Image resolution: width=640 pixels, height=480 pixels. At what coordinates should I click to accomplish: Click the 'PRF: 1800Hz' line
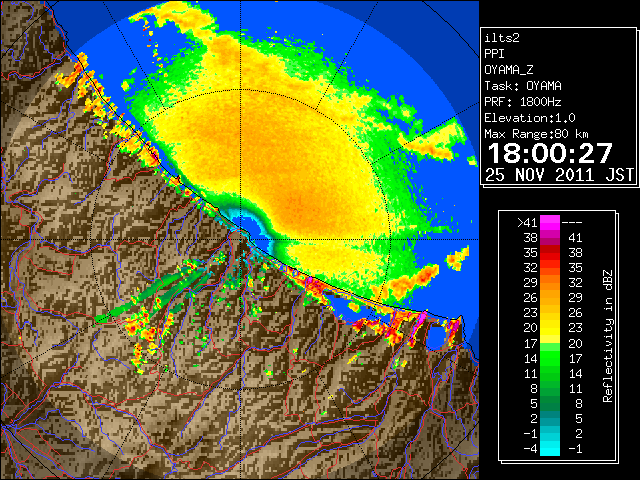point(522,102)
